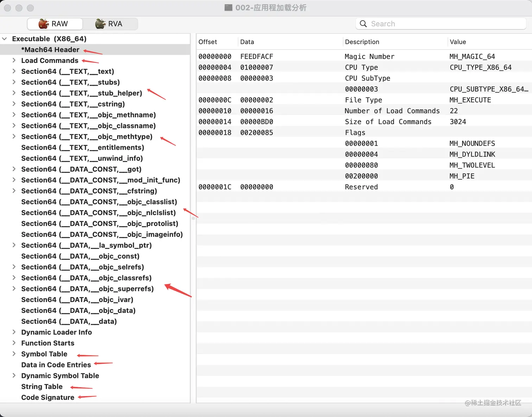Image resolution: width=532 pixels, height=417 pixels.
Task: Select Section64 (__DATA,__data) row
Action: tap(95, 322)
